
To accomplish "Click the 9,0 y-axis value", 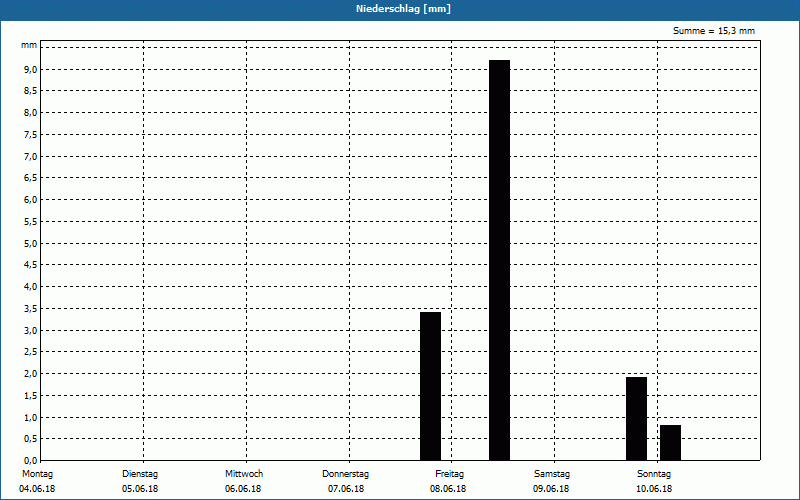I will 31,69.
